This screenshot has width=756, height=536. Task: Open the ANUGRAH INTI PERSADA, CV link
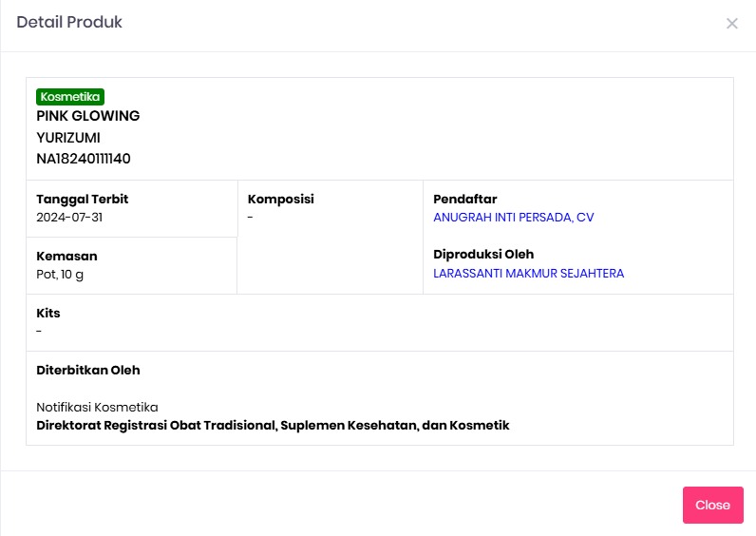click(514, 218)
